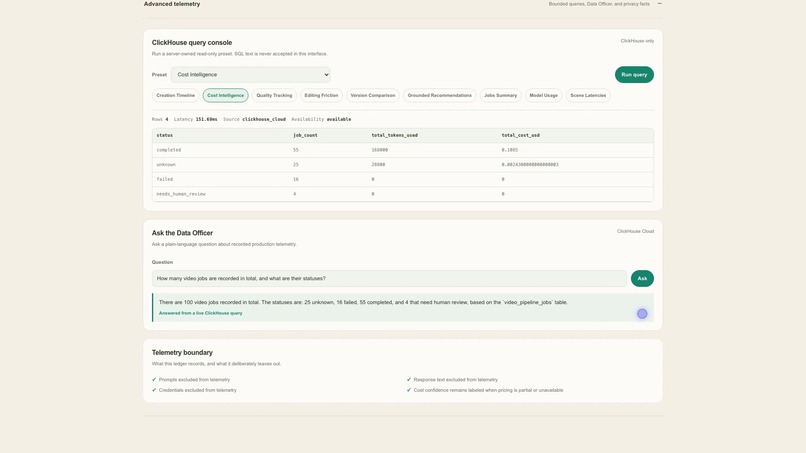
Task: Click the Telemetry boundary heading
Action: pyautogui.click(x=182, y=353)
